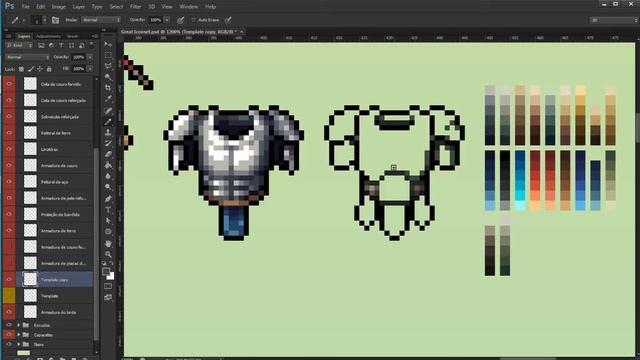
Task: Select the Rectangular Marquee tool
Action: pos(108,55)
